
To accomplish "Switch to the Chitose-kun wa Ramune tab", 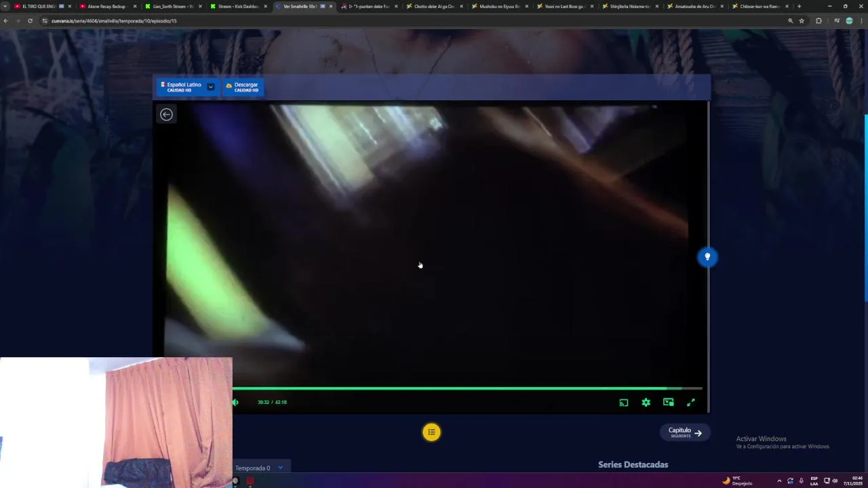I will (x=759, y=6).
